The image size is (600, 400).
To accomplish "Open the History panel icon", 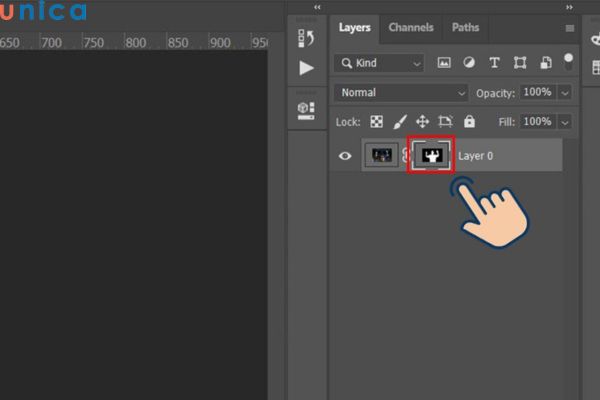I will 306,38.
